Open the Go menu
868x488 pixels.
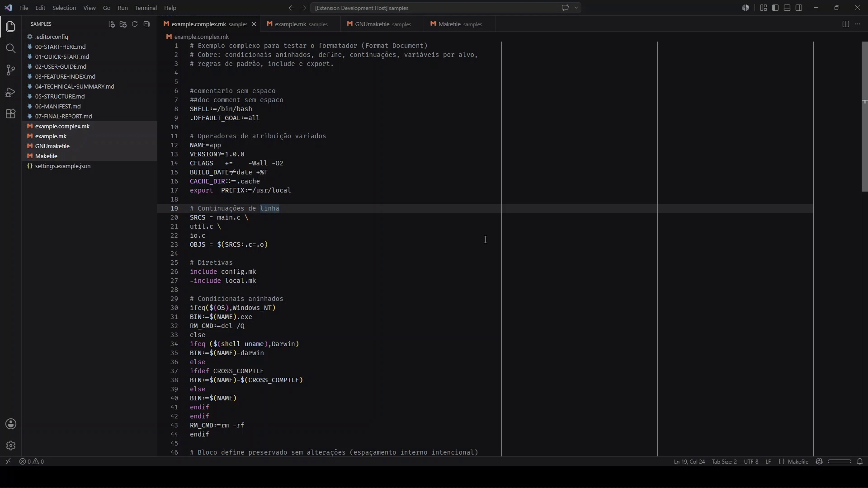[107, 8]
